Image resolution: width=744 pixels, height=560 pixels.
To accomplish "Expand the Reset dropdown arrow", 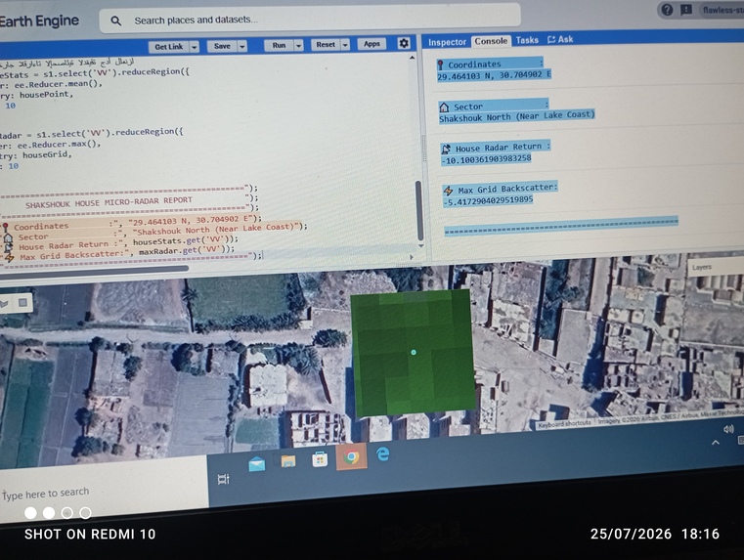I will click(x=345, y=45).
